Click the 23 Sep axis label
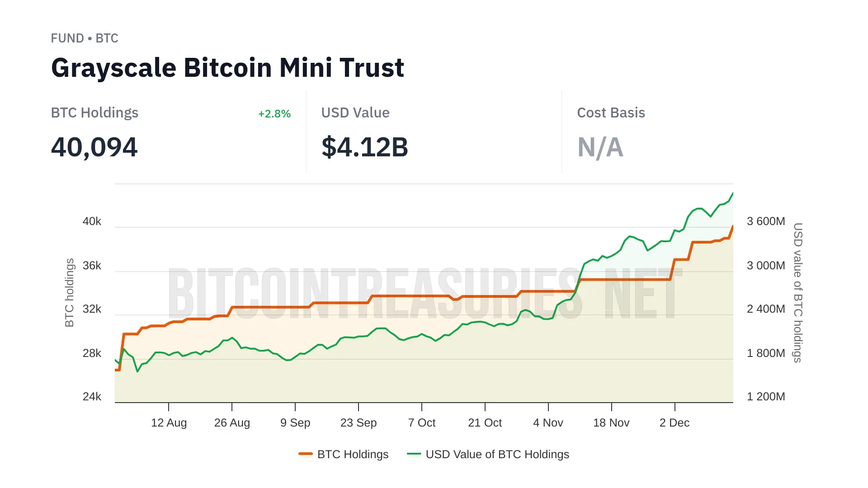The height and width of the screenshot is (488, 868). point(359,422)
